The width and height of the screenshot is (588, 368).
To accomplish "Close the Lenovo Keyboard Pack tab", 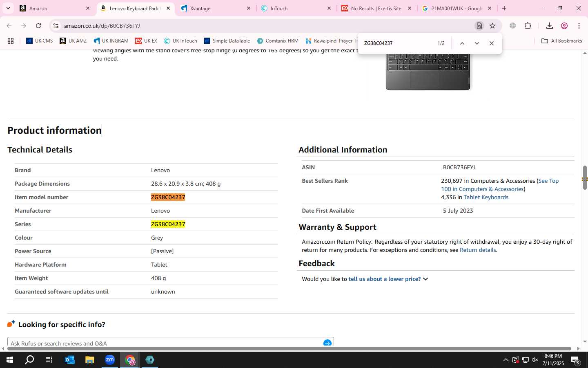I will coord(168,8).
